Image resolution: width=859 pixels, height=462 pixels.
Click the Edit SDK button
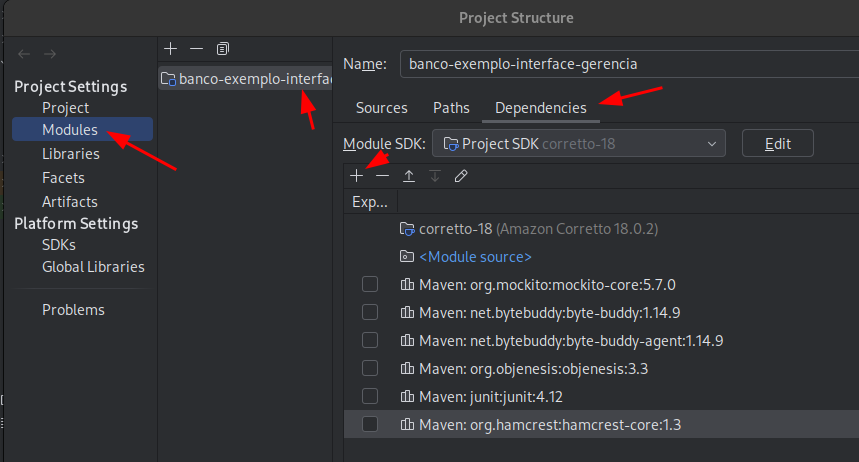pos(777,144)
